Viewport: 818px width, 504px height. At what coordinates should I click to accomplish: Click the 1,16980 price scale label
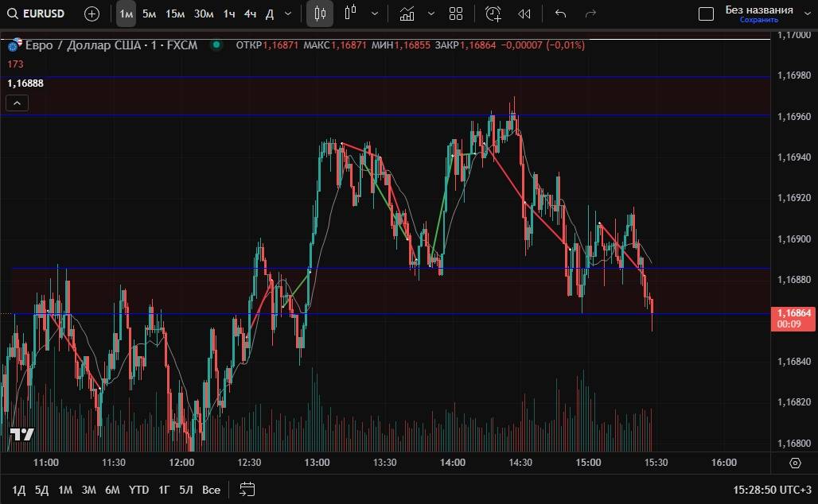(x=794, y=76)
